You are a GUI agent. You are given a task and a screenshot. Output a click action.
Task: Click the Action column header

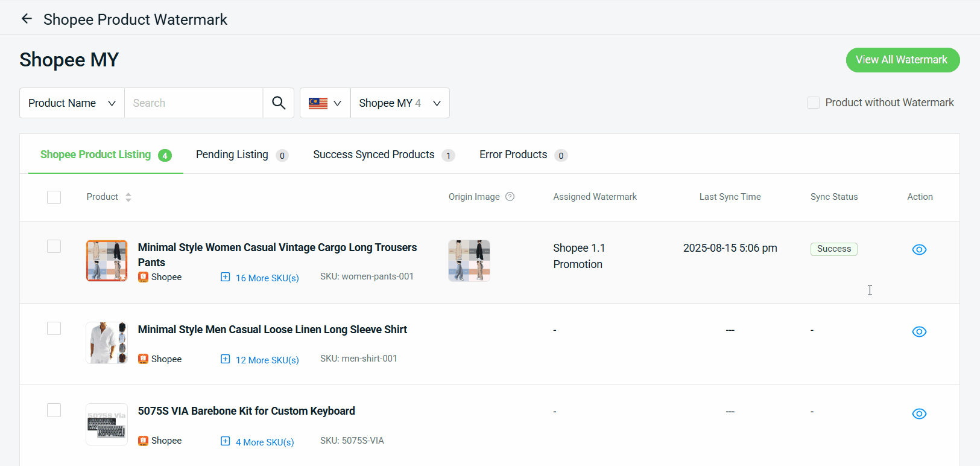tap(920, 197)
